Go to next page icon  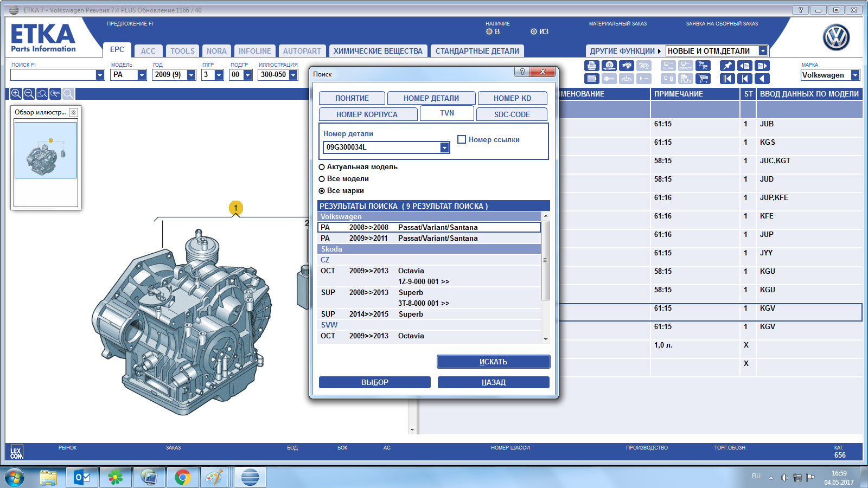coord(762,66)
